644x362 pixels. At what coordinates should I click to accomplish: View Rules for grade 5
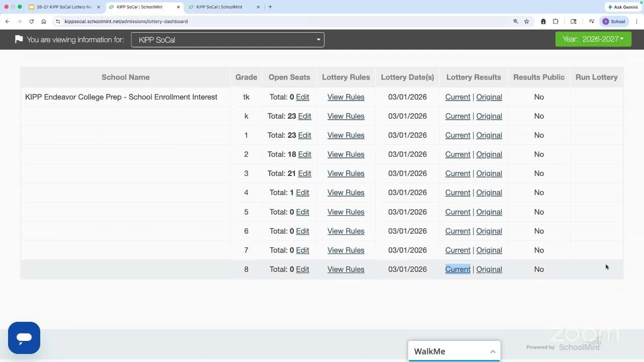coord(346,212)
